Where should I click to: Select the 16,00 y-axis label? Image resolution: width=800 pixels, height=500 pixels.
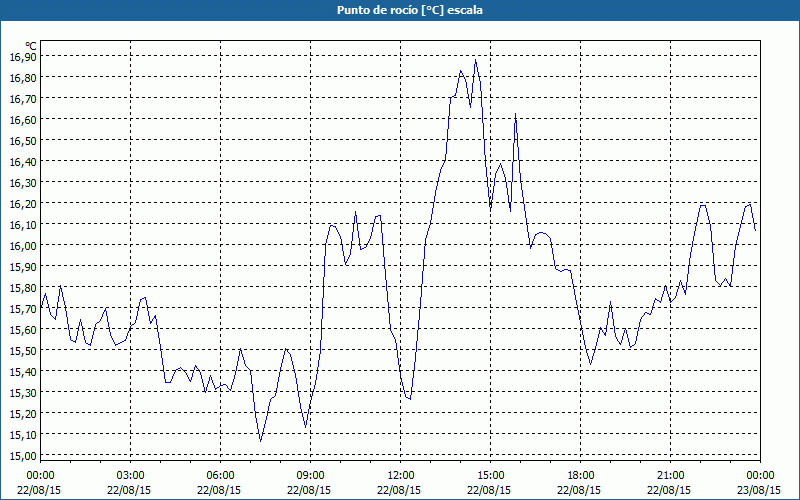tap(23, 245)
